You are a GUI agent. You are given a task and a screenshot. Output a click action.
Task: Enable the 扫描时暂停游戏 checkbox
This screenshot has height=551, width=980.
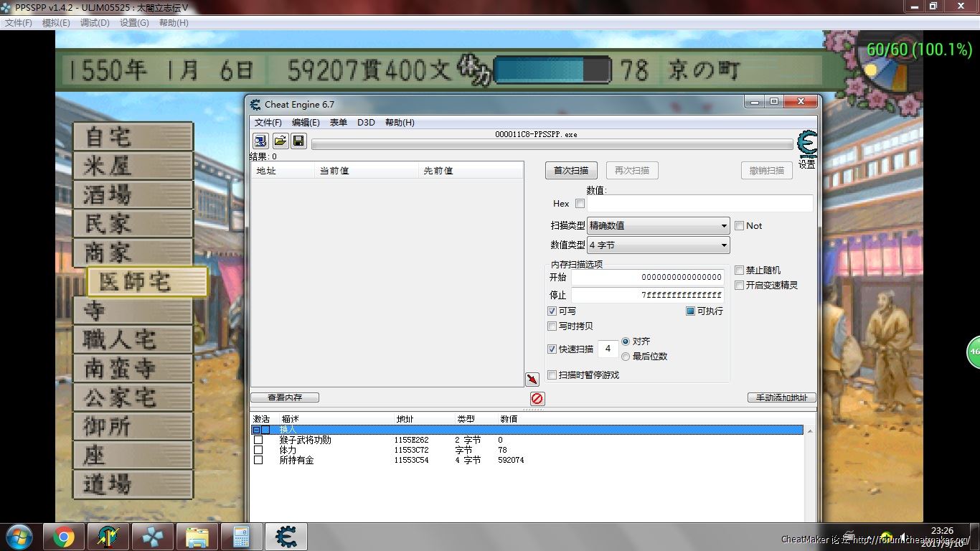(552, 375)
